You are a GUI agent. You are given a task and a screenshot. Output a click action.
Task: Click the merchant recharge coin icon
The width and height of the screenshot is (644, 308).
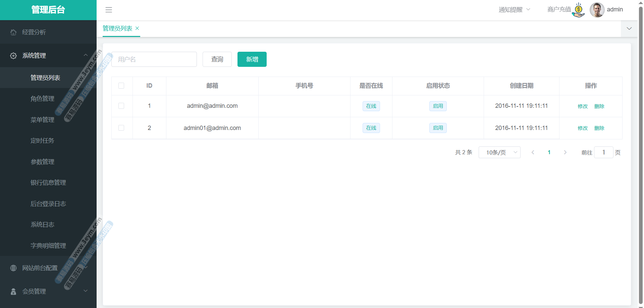[579, 10]
